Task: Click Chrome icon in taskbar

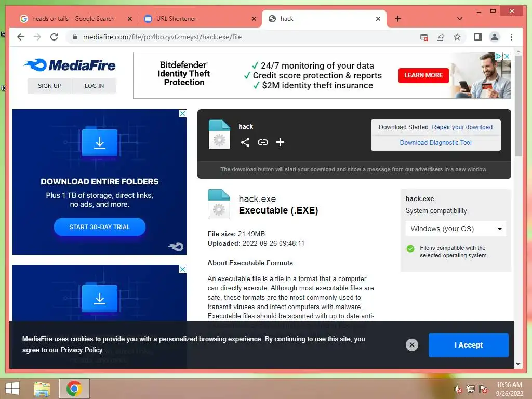Action: (74, 389)
